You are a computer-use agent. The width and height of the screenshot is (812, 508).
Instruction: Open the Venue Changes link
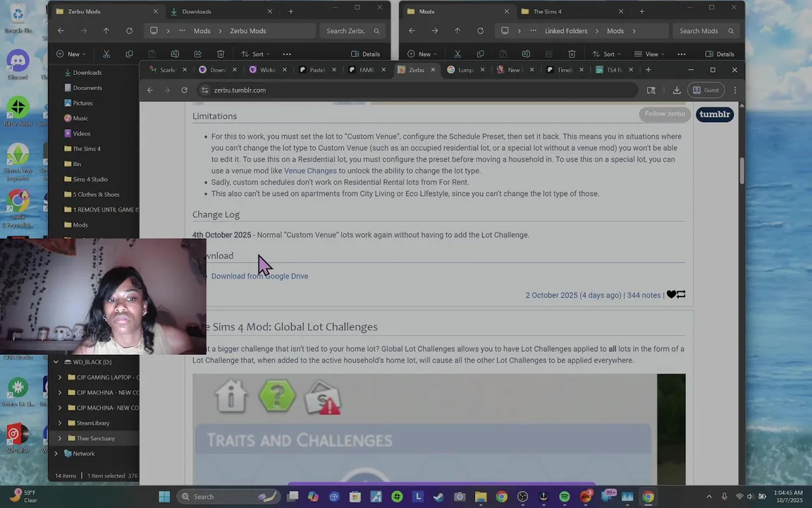point(310,171)
